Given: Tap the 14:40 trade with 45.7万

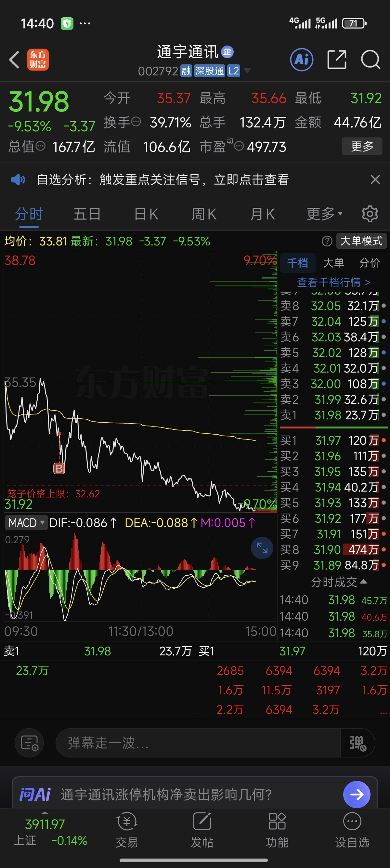Looking at the screenshot, I should pyautogui.click(x=333, y=600).
